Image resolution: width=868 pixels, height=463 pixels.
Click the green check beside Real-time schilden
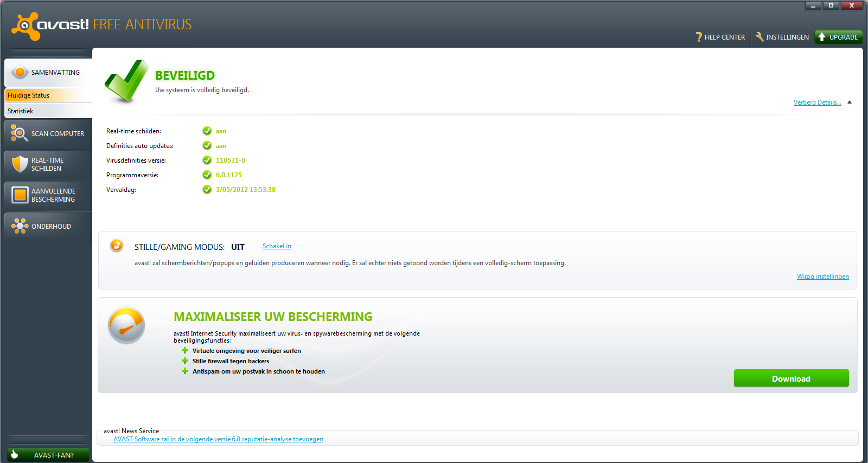(207, 131)
